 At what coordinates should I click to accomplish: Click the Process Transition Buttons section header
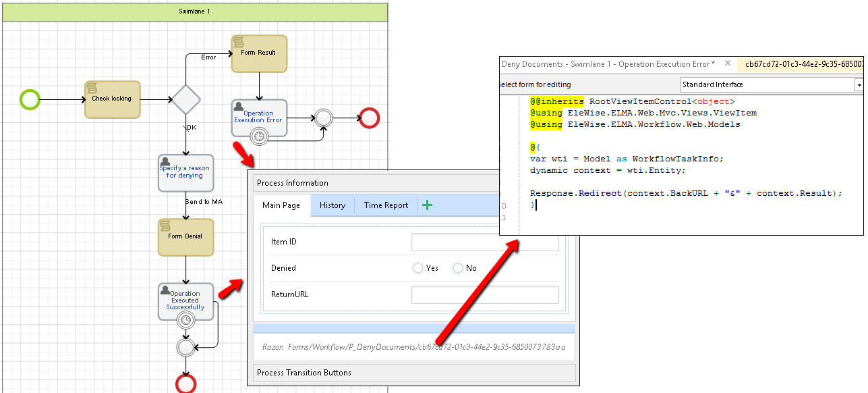click(x=304, y=373)
